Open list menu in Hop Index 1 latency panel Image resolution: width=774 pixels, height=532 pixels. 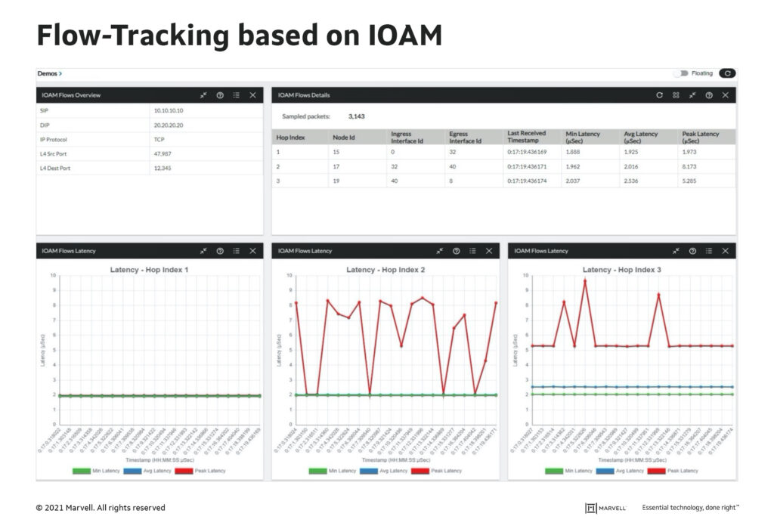click(237, 251)
